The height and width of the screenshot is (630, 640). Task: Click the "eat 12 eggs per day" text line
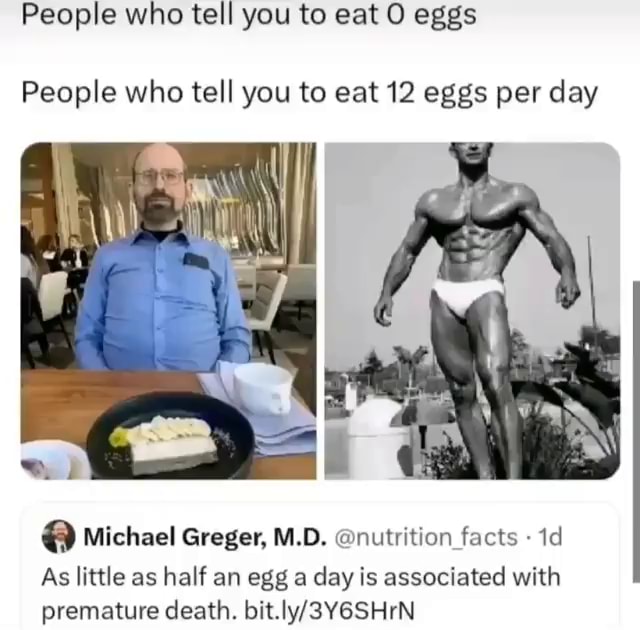click(x=309, y=93)
